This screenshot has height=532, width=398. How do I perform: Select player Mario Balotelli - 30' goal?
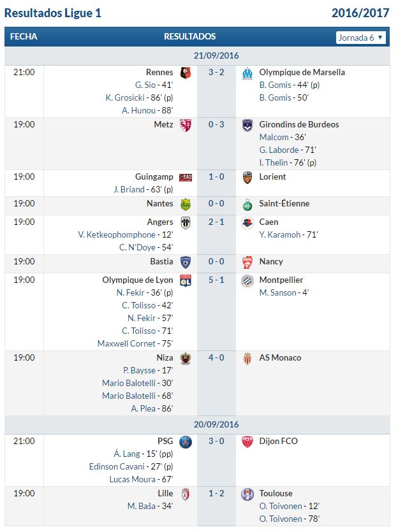tap(138, 383)
